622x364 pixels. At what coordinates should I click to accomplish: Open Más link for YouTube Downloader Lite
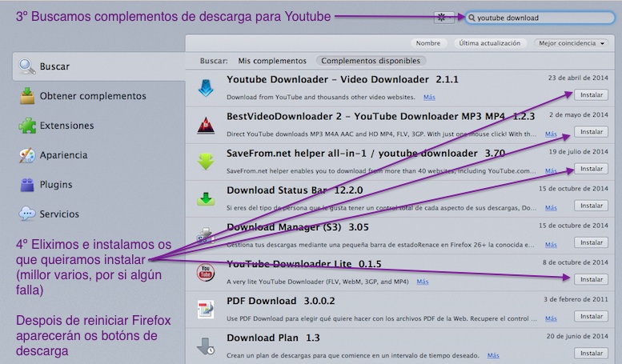click(x=423, y=282)
